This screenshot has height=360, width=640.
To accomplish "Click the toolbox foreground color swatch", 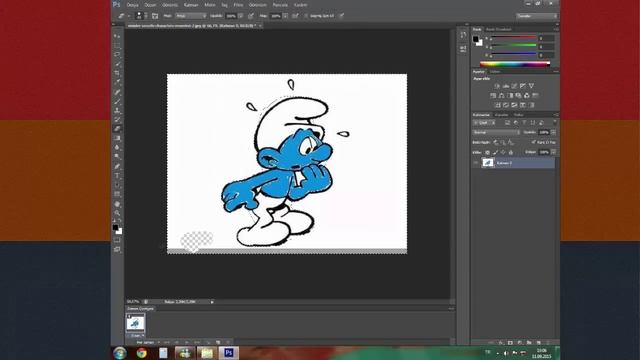I will [116, 227].
